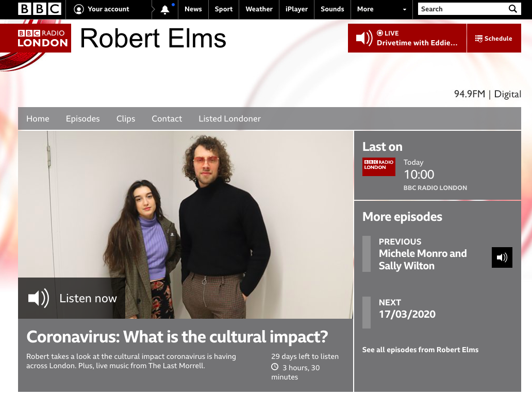Go to iPlayer in top navigation
This screenshot has width=532, height=397.
tap(296, 9)
